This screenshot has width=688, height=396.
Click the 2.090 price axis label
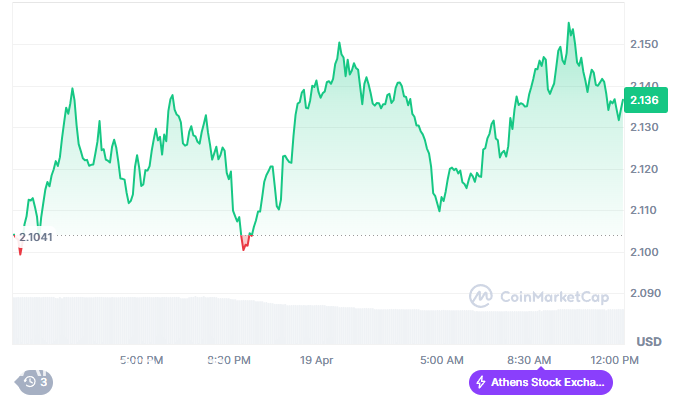click(644, 293)
